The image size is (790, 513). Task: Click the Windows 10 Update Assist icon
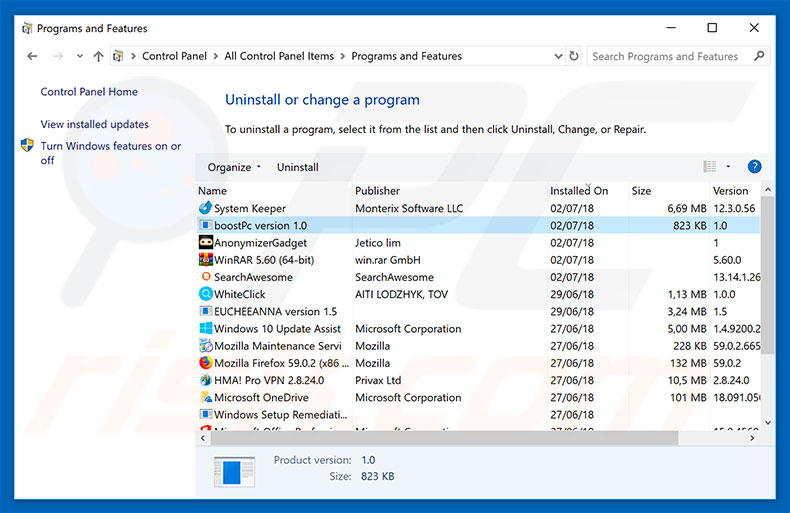click(206, 328)
